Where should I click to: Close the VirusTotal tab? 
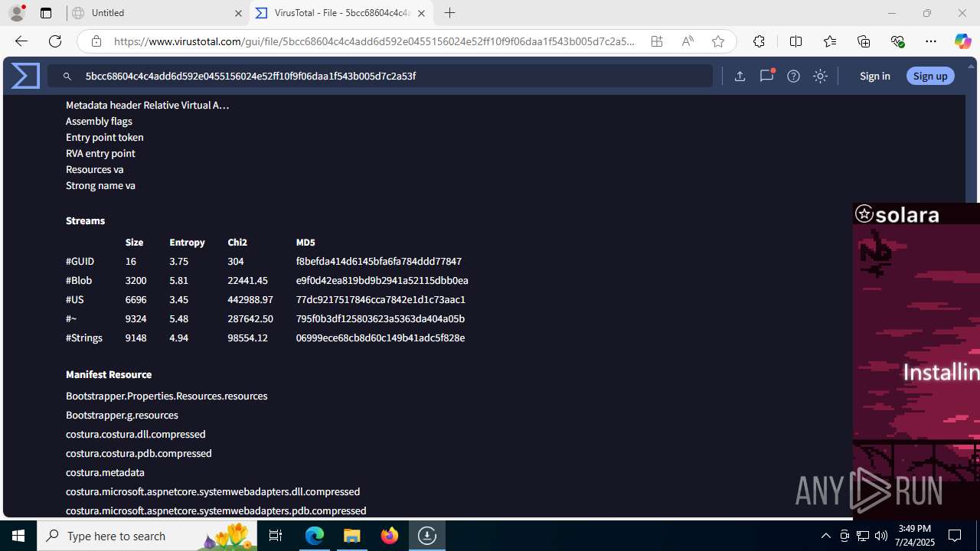[x=421, y=13]
